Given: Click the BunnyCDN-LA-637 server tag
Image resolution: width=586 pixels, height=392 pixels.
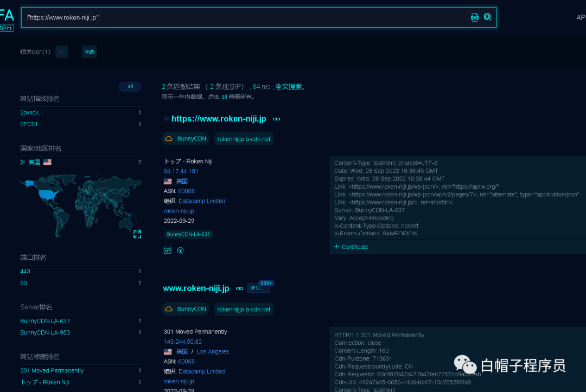Looking at the screenshot, I should pos(188,234).
